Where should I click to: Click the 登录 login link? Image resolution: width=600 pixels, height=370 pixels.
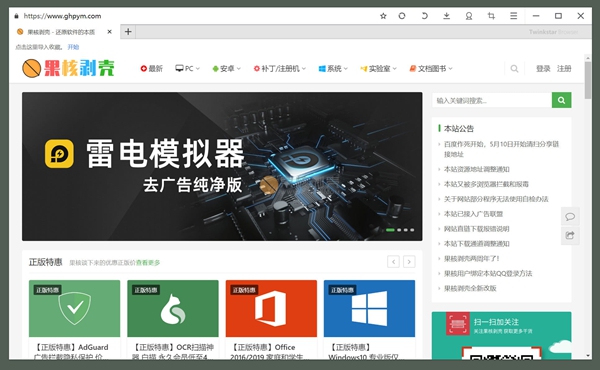pos(543,68)
